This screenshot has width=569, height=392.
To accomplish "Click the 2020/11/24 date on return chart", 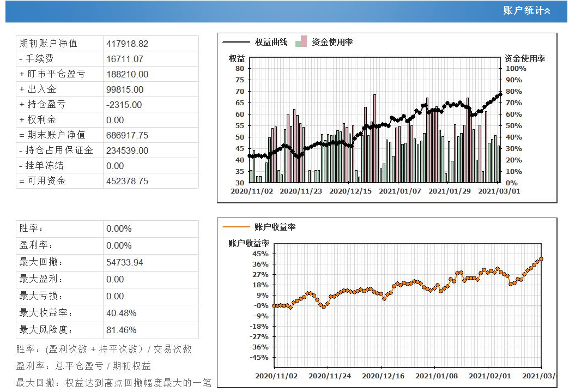I will tap(330, 376).
